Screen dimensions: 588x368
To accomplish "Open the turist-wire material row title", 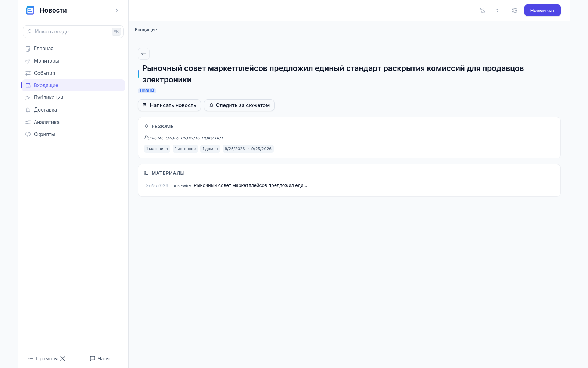I will pos(251,185).
